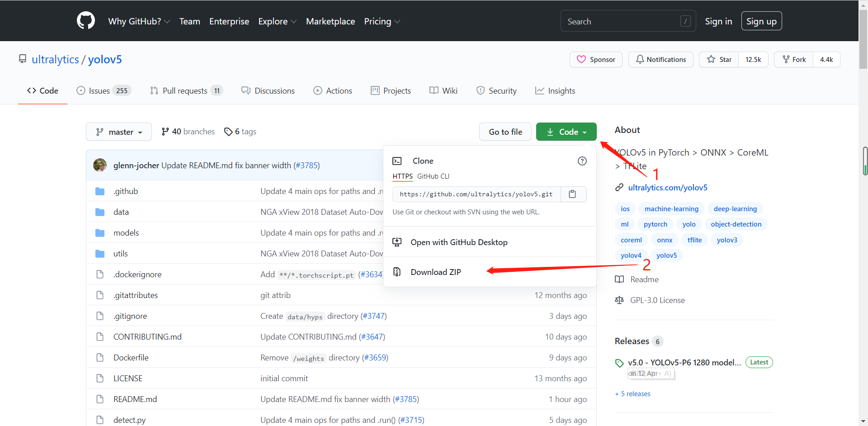Open the Insights tab
Viewport: 868px width, 426px height.
pos(555,91)
